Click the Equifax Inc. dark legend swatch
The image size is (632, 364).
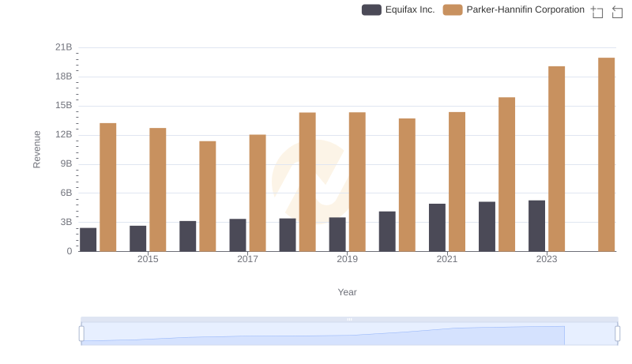click(x=371, y=9)
